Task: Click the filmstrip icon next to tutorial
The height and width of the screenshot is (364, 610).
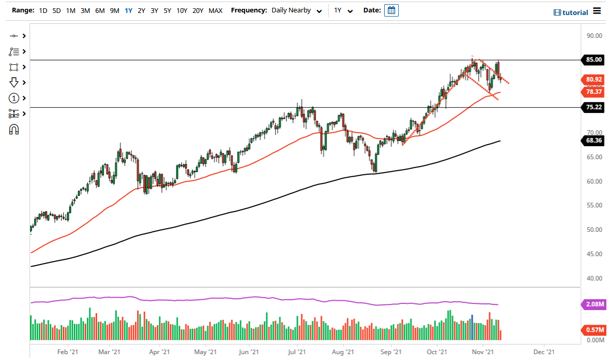Action: [x=558, y=12]
